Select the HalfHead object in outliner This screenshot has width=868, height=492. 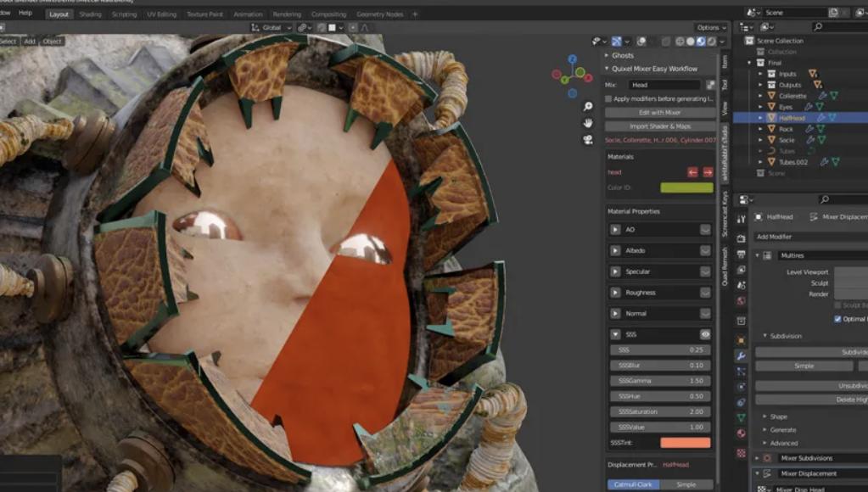click(792, 118)
